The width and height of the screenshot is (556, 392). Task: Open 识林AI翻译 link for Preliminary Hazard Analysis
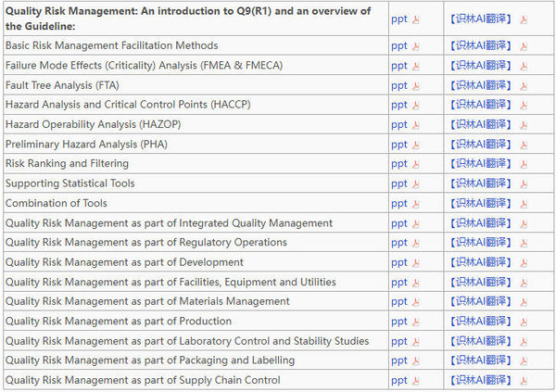click(481, 145)
